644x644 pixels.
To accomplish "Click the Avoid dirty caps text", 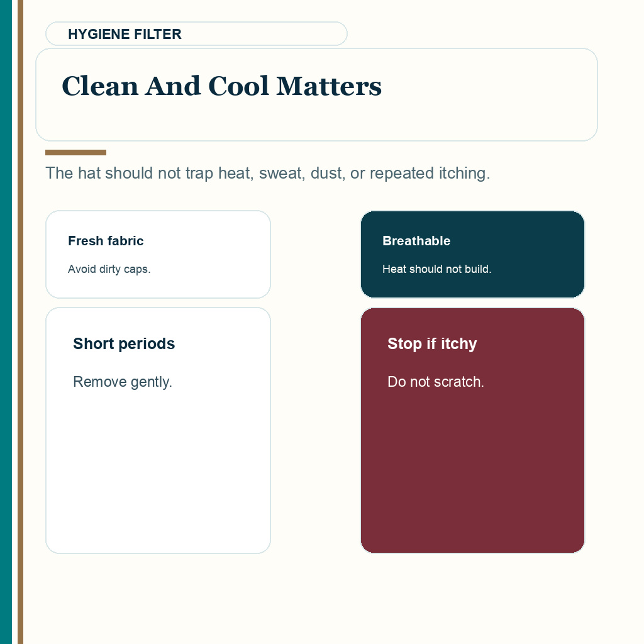I will tap(109, 269).
